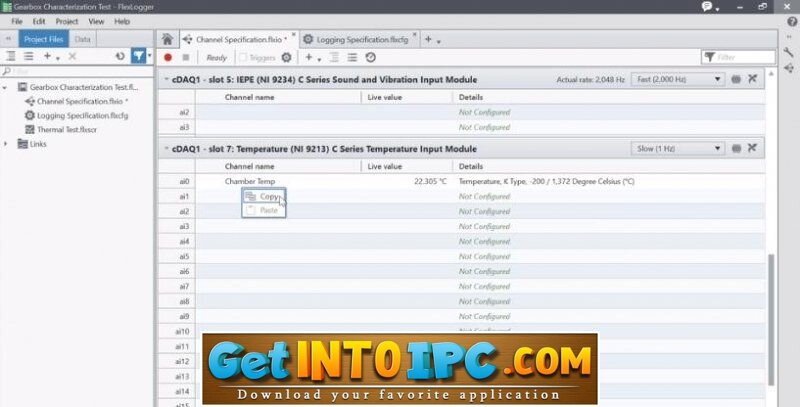Expand all items in project tree
This screenshot has width=800, height=407.
point(29,57)
